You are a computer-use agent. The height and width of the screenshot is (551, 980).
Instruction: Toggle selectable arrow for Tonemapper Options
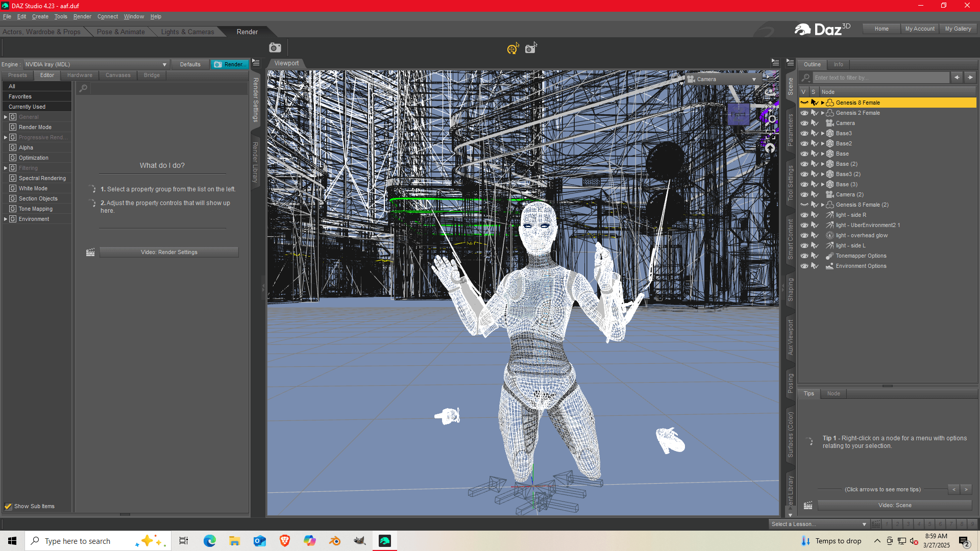815,256
